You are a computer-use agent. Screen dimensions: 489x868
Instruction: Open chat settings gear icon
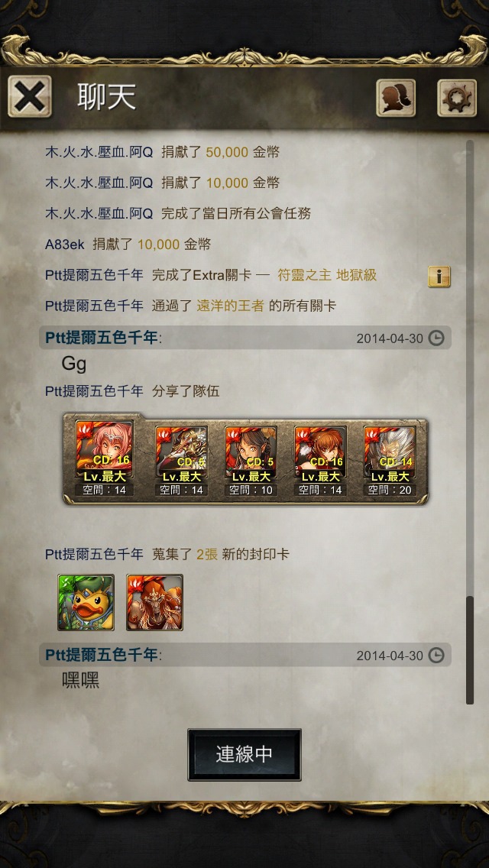coord(457,98)
